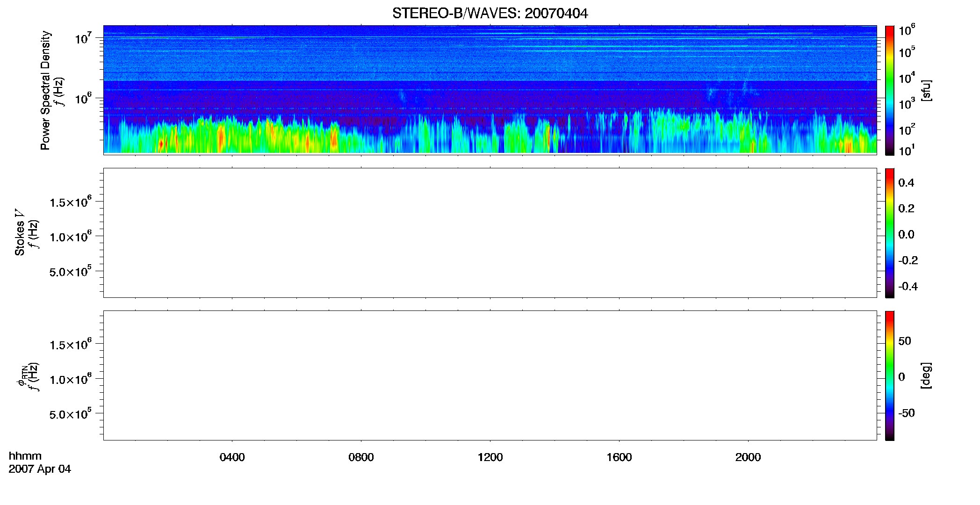Click the Stokes V axis label

[19, 232]
